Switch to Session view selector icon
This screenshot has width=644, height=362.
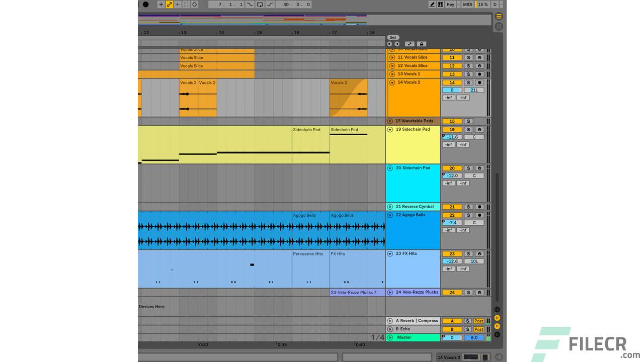click(499, 26)
